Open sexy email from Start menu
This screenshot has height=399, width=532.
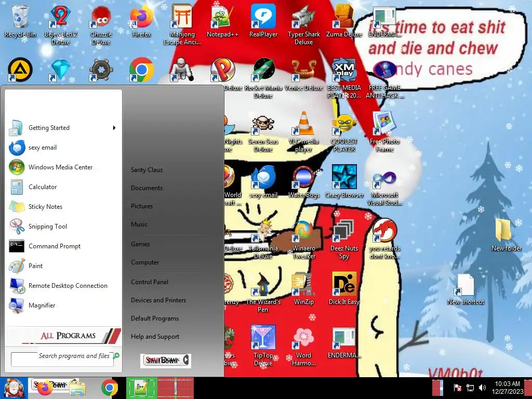pyautogui.click(x=63, y=148)
